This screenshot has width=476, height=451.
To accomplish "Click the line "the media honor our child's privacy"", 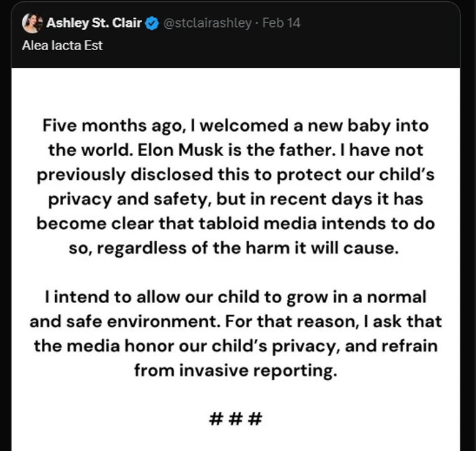I will (x=235, y=345).
